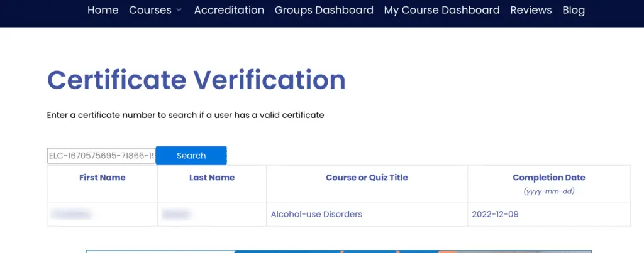This screenshot has height=253, width=644.
Task: Open the Courses menu item
Action: point(150,10)
